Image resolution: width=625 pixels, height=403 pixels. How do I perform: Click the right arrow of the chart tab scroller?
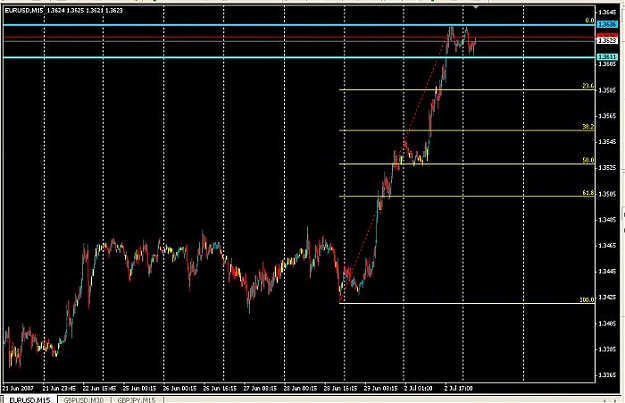(x=615, y=400)
